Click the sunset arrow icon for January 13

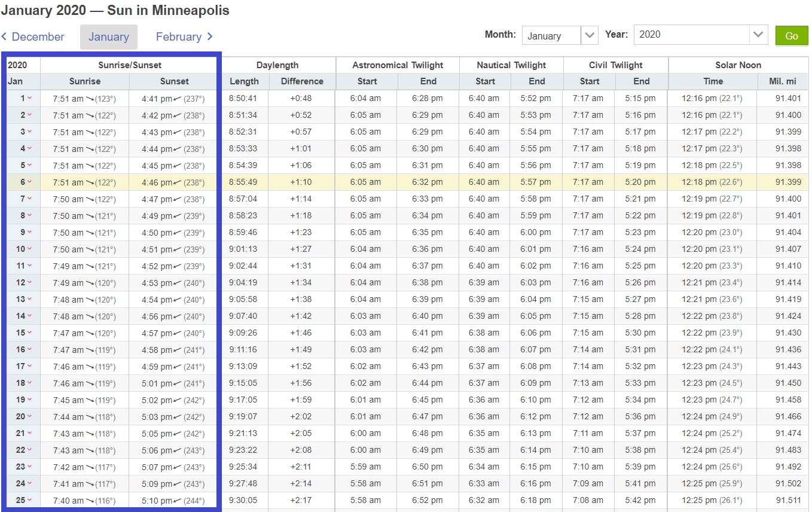[178, 300]
